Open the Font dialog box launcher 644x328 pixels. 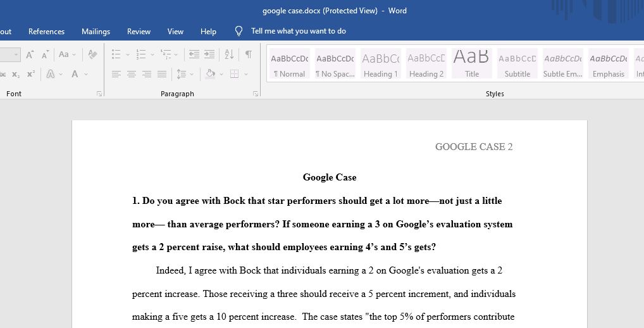click(99, 94)
